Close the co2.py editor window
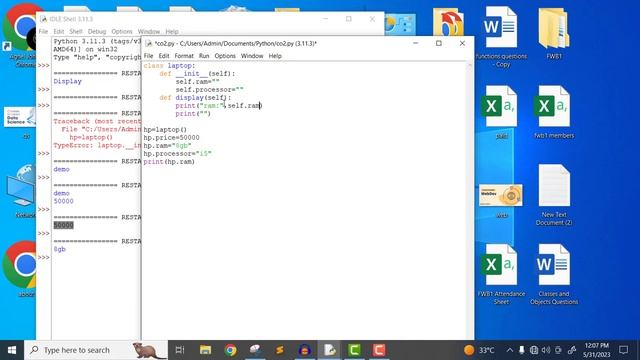The width and height of the screenshot is (640, 360). [x=462, y=43]
